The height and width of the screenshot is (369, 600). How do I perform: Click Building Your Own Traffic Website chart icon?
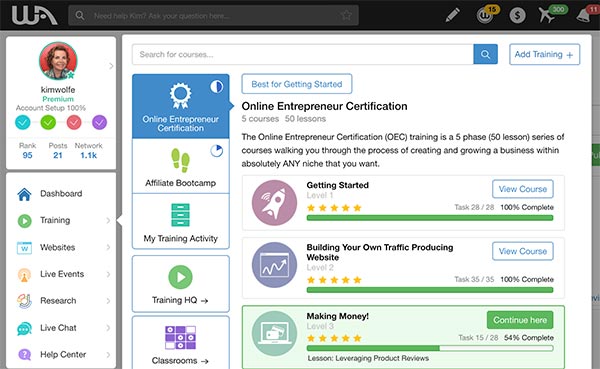click(274, 265)
